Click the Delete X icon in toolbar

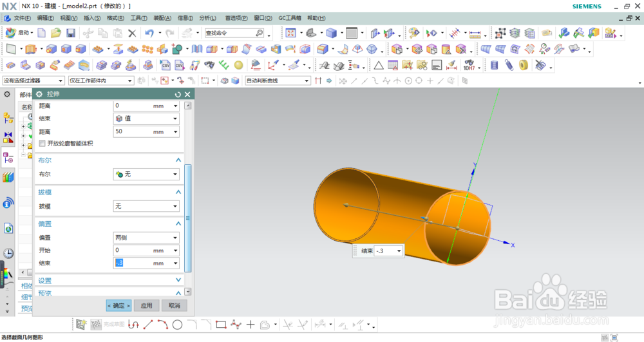pos(132,33)
